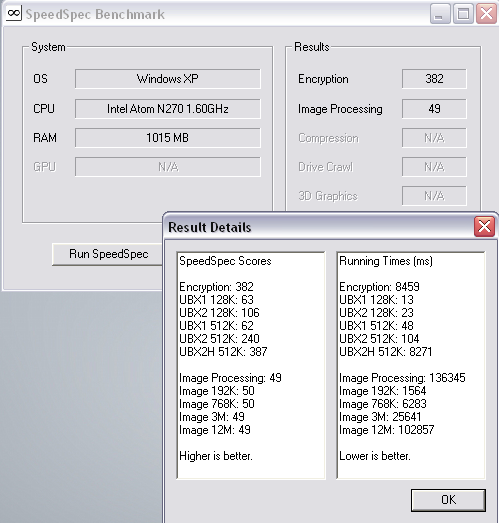
Task: Click score line UBX1 512K: 62
Action: click(216, 326)
